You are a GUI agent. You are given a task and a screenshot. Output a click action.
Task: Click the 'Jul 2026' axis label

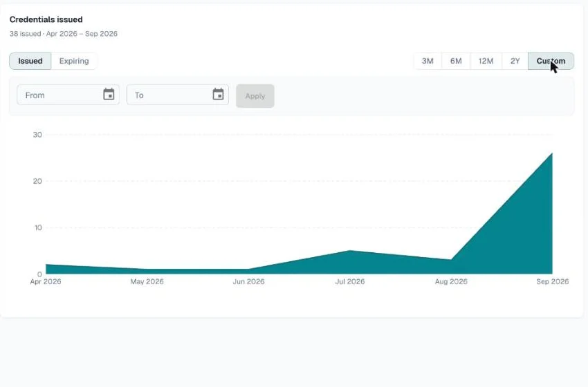[350, 282]
